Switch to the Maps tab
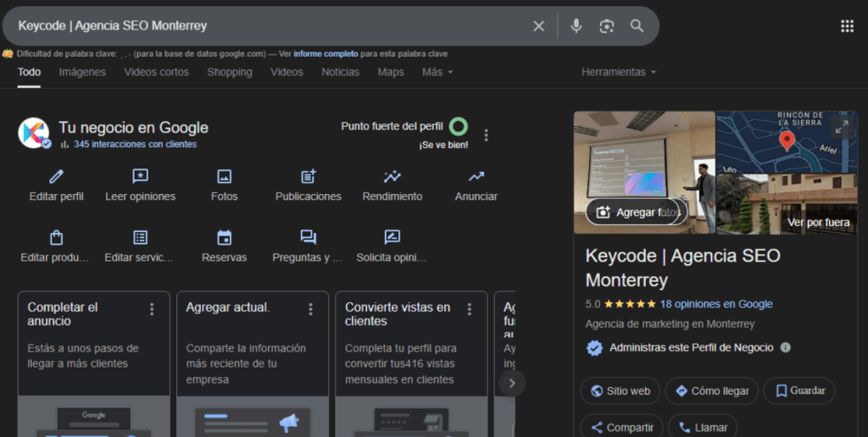The width and height of the screenshot is (868, 437). coord(391,72)
